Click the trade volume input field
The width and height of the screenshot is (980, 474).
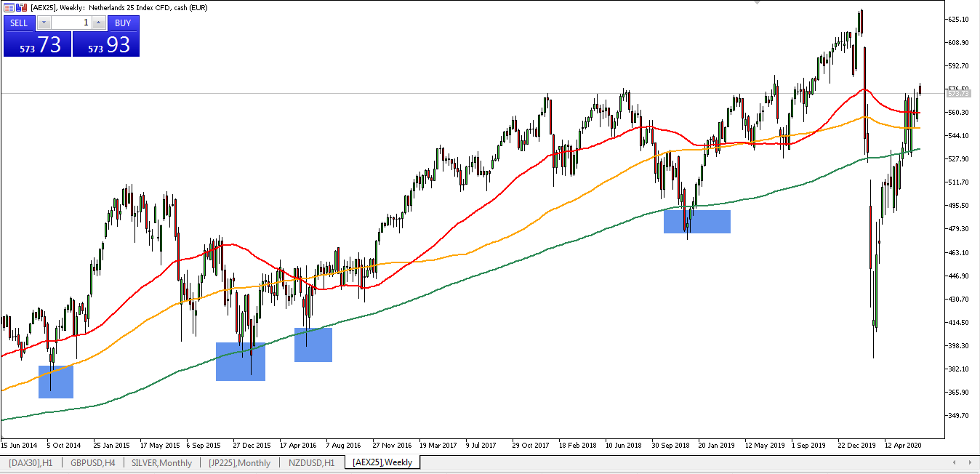click(x=71, y=23)
